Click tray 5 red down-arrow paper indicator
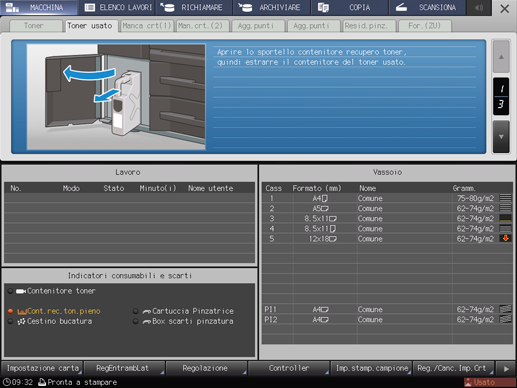The image size is (517, 388). 506,238
